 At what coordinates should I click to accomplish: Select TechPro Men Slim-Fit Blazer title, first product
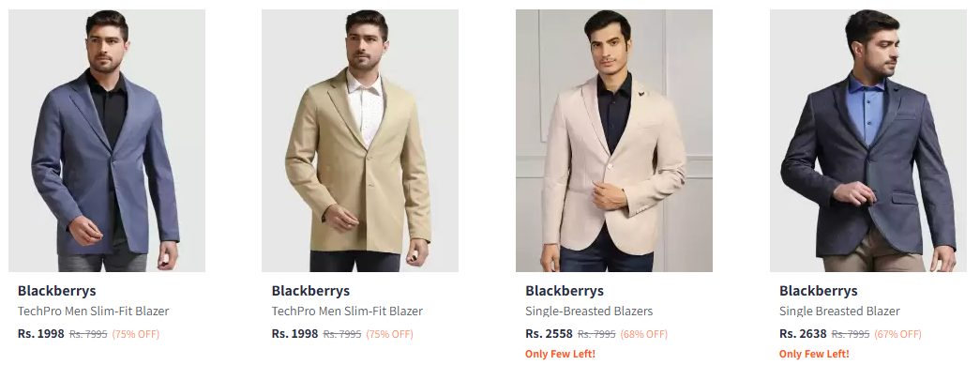(x=93, y=311)
